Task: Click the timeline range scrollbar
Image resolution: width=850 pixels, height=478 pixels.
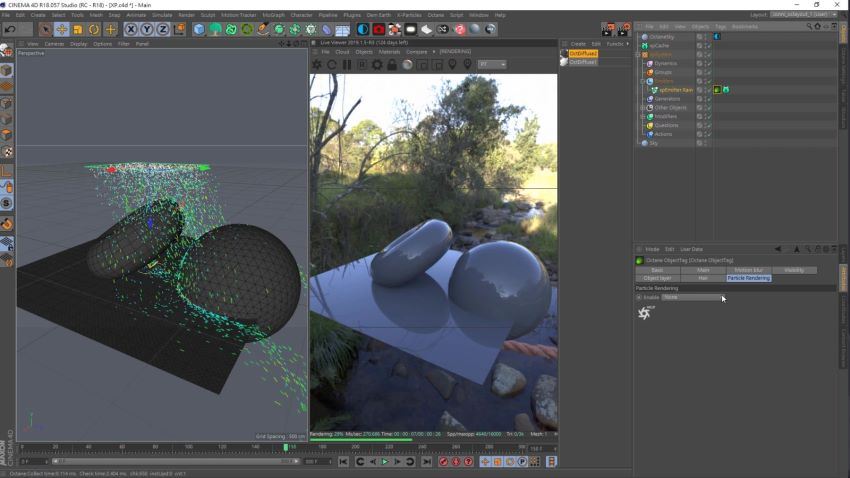Action: coord(176,462)
